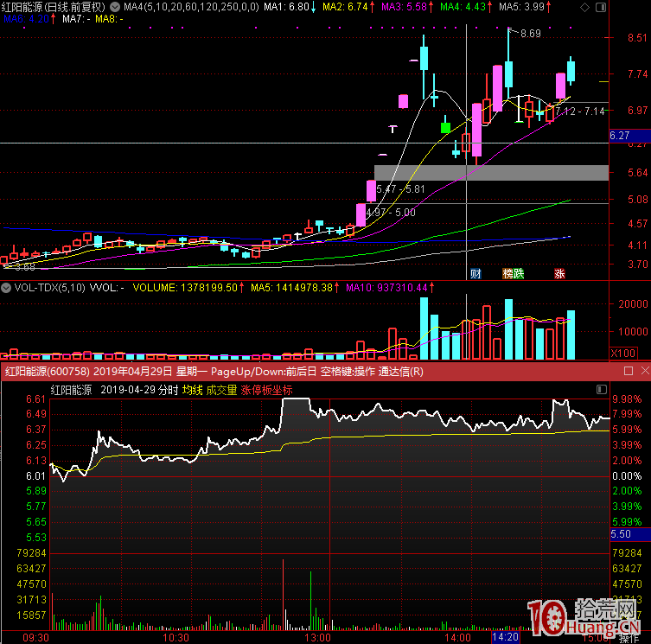Click the 8.69 high price annotation
Image resolution: width=651 pixels, height=644 pixels.
pos(531,34)
